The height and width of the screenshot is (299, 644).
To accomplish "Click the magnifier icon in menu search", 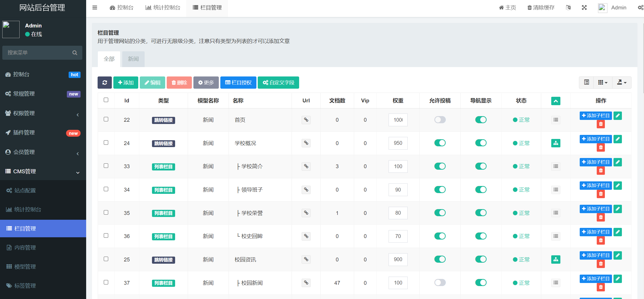I will (x=75, y=53).
